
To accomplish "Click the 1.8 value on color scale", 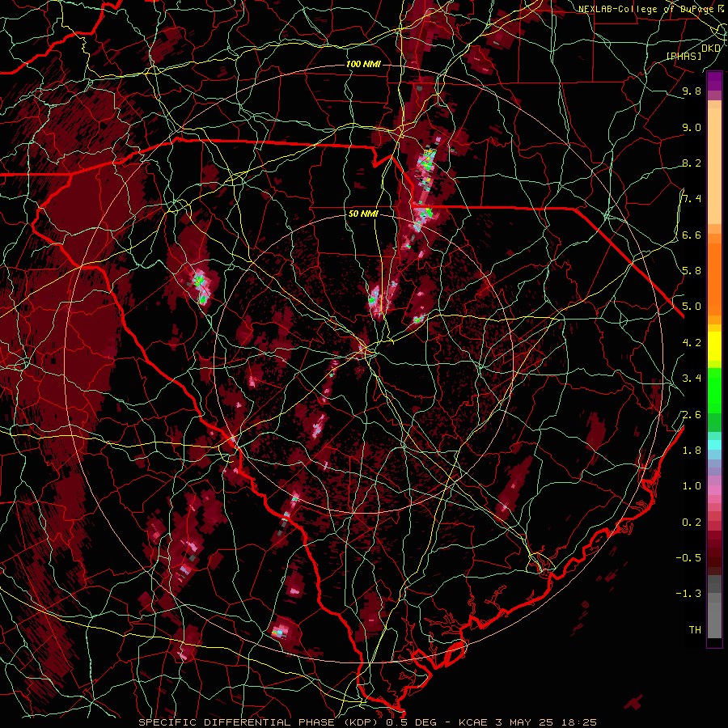I will [x=692, y=451].
